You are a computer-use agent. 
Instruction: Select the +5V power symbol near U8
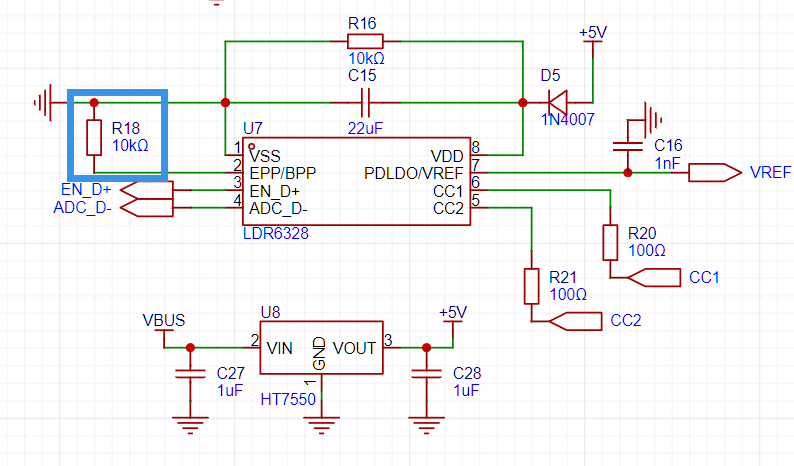click(x=453, y=322)
